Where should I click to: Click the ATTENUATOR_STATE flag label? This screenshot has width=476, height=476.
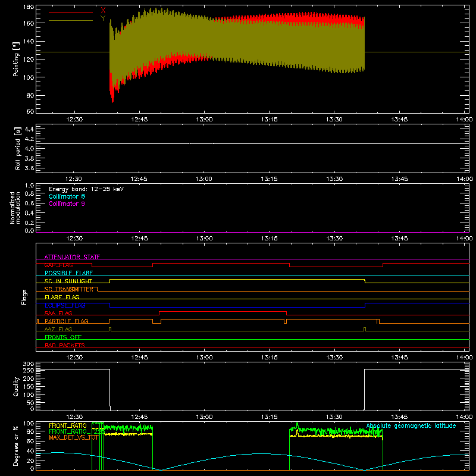(72, 257)
